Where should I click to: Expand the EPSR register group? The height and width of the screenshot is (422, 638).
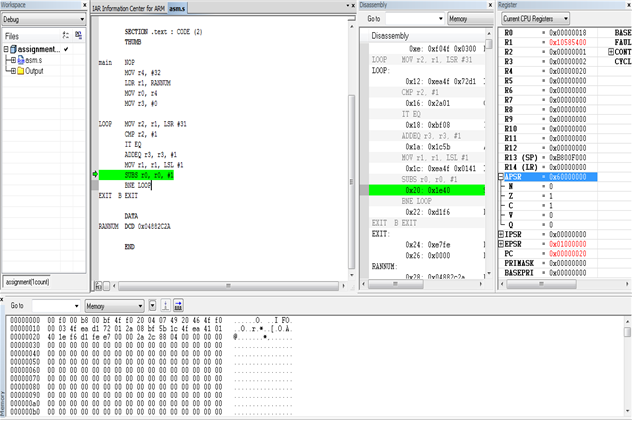pos(501,244)
